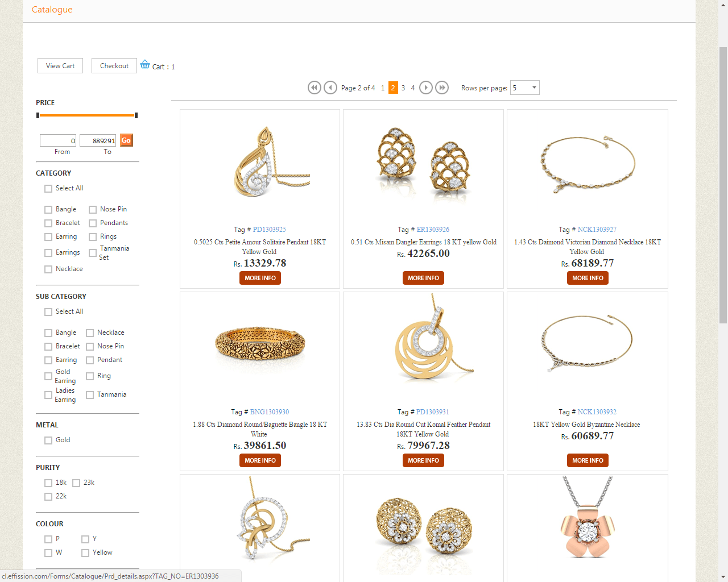Jump to the first page using double-arrow icon

314,88
